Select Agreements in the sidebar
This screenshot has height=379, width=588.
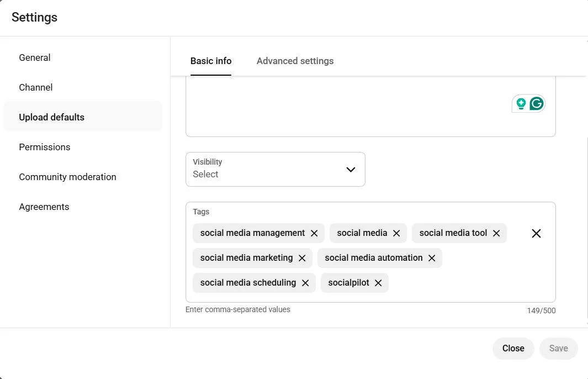coord(44,207)
